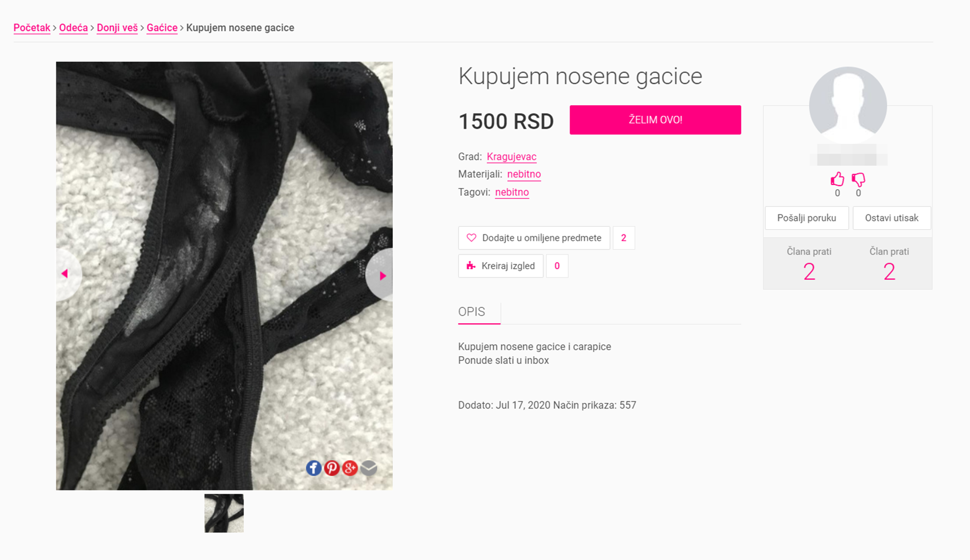Share via Google Plus icon
Screen dimensions: 970x560
point(350,468)
